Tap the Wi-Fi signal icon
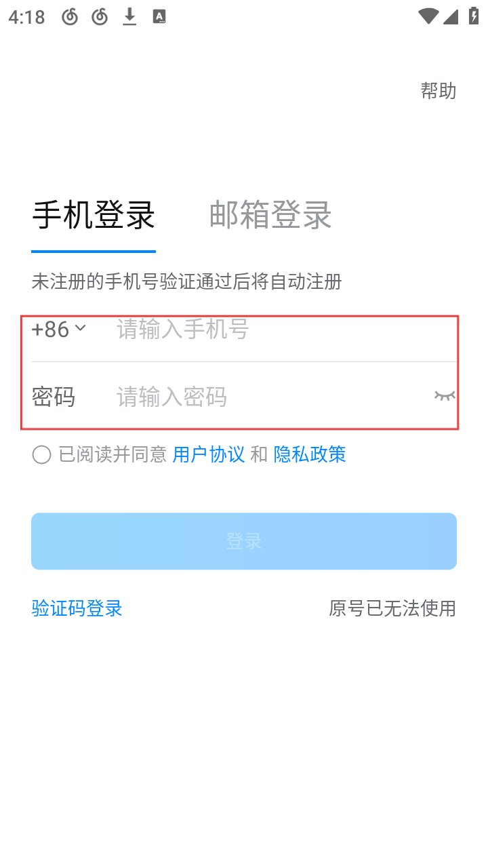The image size is (488, 868). [428, 17]
